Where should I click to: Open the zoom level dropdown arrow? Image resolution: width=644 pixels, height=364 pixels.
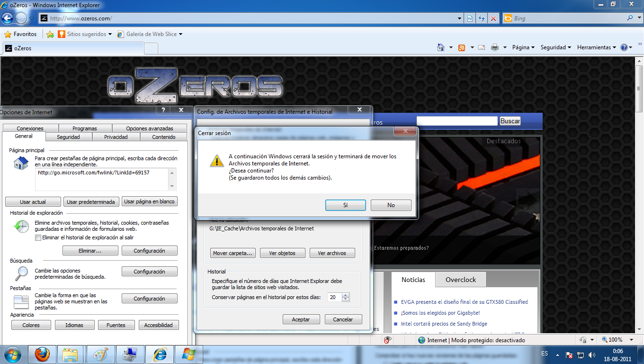[631, 340]
